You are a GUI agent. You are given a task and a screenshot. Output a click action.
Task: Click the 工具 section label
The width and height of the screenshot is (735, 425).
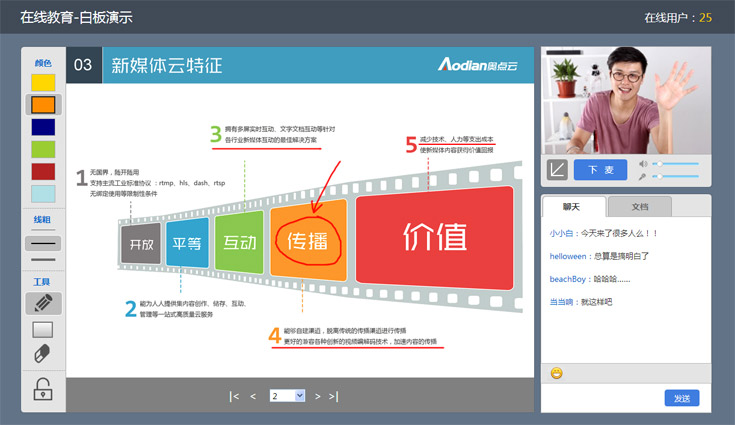click(42, 282)
